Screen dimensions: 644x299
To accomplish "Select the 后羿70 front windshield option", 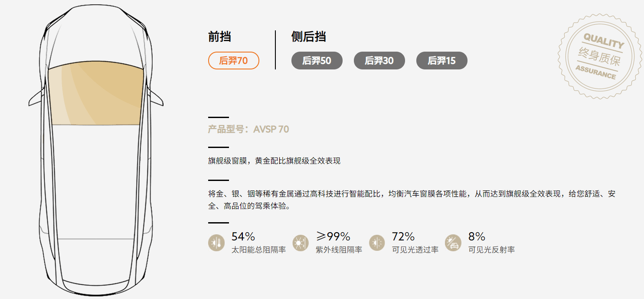I will coord(234,61).
